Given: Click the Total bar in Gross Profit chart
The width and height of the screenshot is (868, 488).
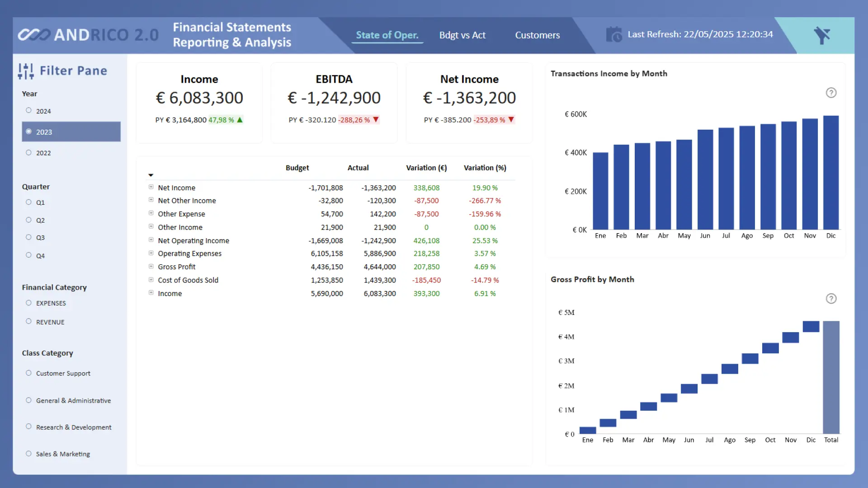Looking at the screenshot, I should coord(831,377).
